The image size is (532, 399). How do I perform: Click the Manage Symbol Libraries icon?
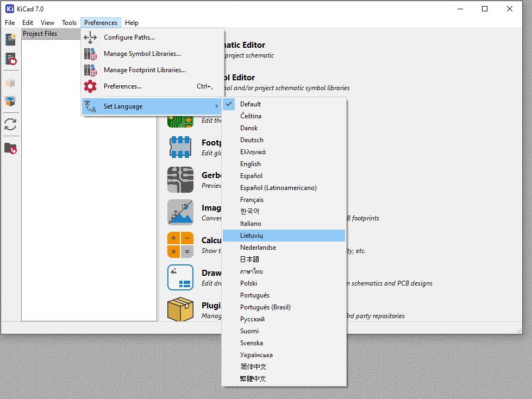point(90,54)
